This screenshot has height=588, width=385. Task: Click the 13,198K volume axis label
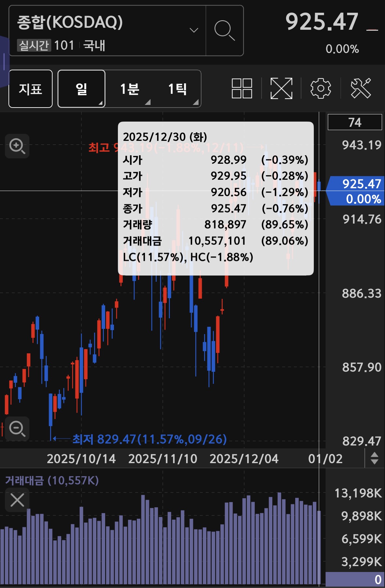click(358, 493)
